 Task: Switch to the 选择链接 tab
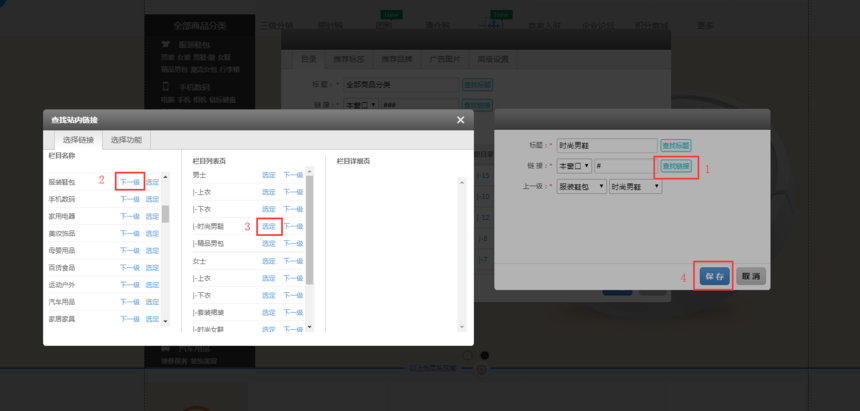(x=78, y=139)
